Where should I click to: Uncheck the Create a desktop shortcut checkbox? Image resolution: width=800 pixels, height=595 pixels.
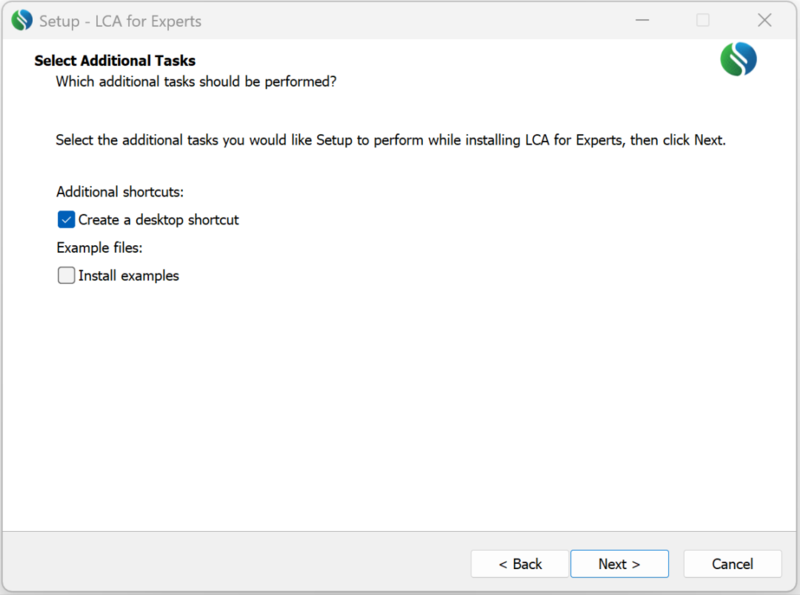point(67,220)
